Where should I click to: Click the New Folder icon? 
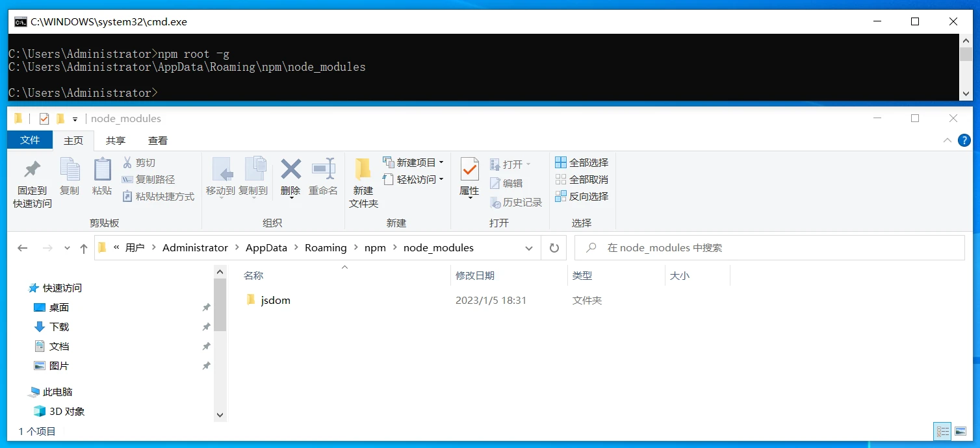click(x=363, y=170)
